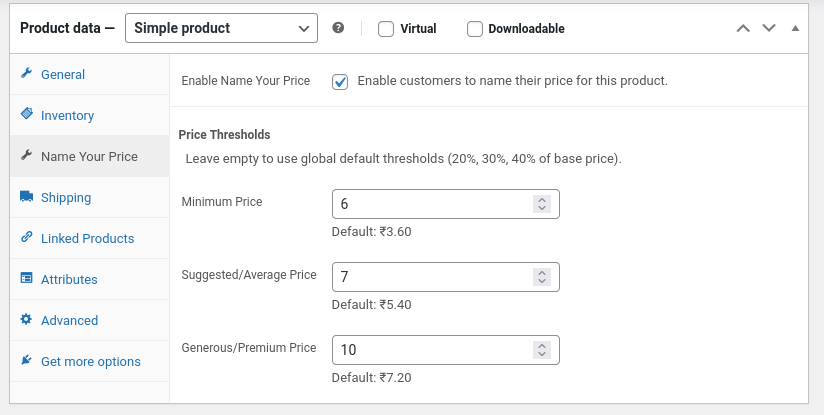Enable the Downloadable checkbox
Viewport: 824px width, 415px height.
click(475, 29)
